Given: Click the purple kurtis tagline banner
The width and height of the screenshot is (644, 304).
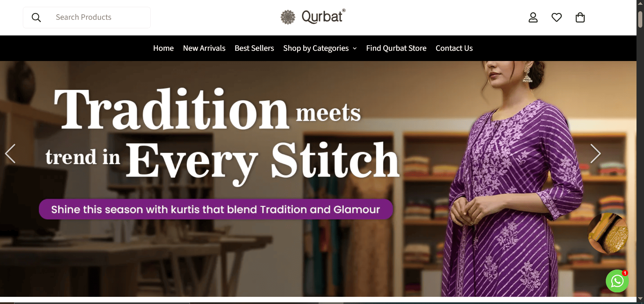Looking at the screenshot, I should point(216,209).
